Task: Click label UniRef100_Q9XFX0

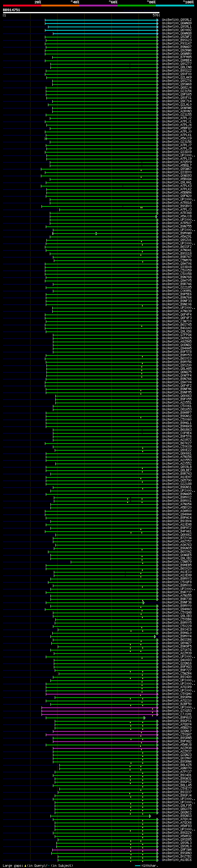Action: pyautogui.click(x=177, y=74)
